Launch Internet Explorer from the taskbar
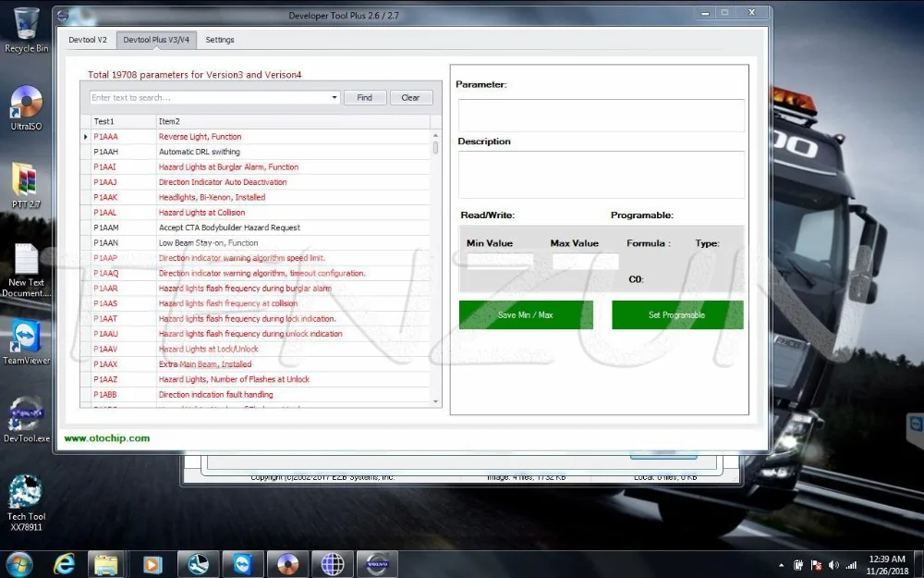 pyautogui.click(x=64, y=564)
